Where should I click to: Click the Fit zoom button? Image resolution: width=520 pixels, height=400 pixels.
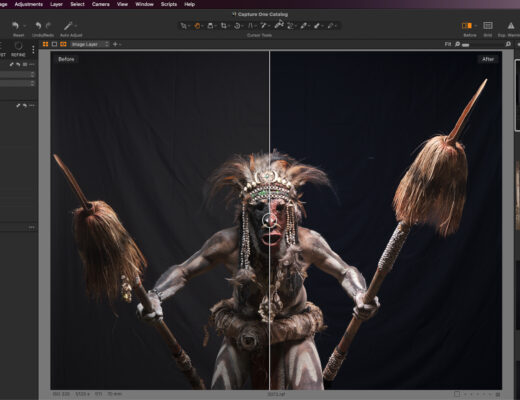448,44
